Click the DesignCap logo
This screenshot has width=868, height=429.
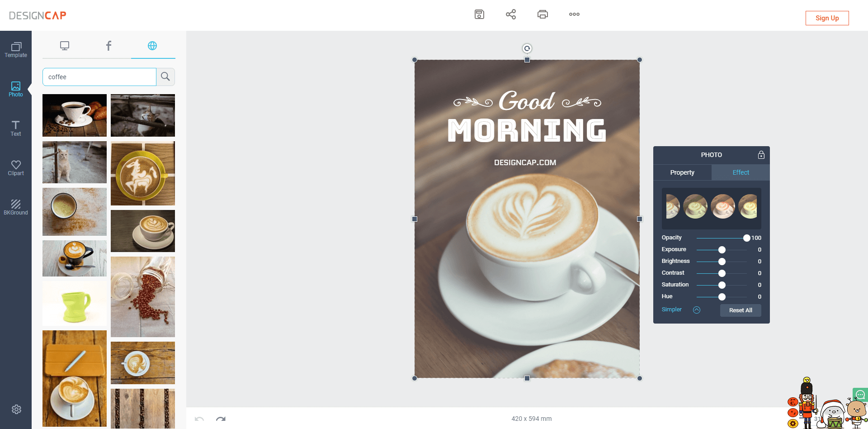coord(38,15)
